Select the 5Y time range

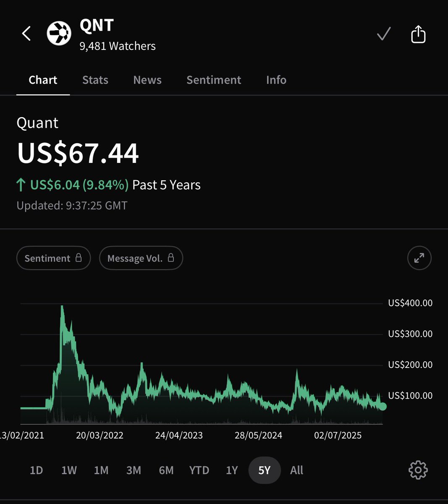265,470
